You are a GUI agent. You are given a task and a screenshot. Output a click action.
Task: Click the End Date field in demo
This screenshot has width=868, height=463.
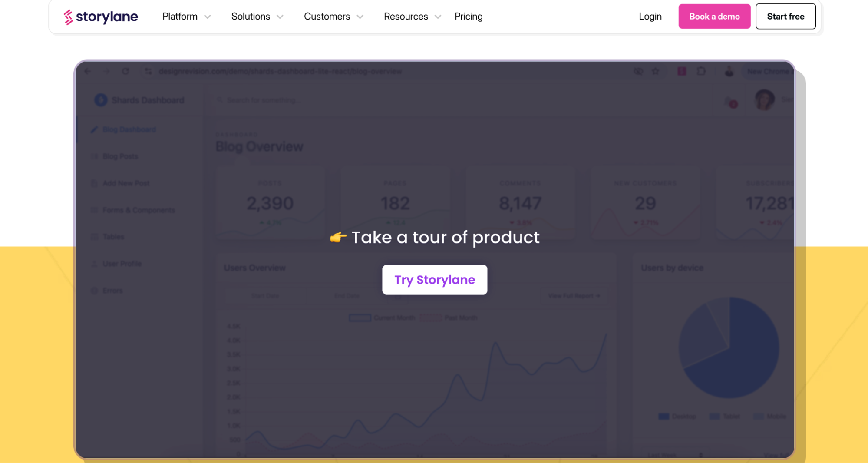click(347, 296)
